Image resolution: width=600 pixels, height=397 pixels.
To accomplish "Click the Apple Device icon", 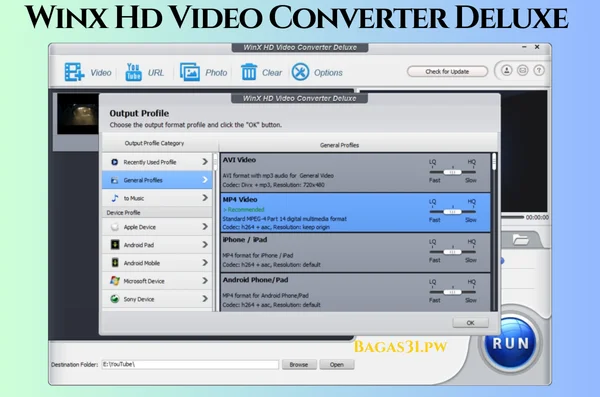I will pos(114,227).
